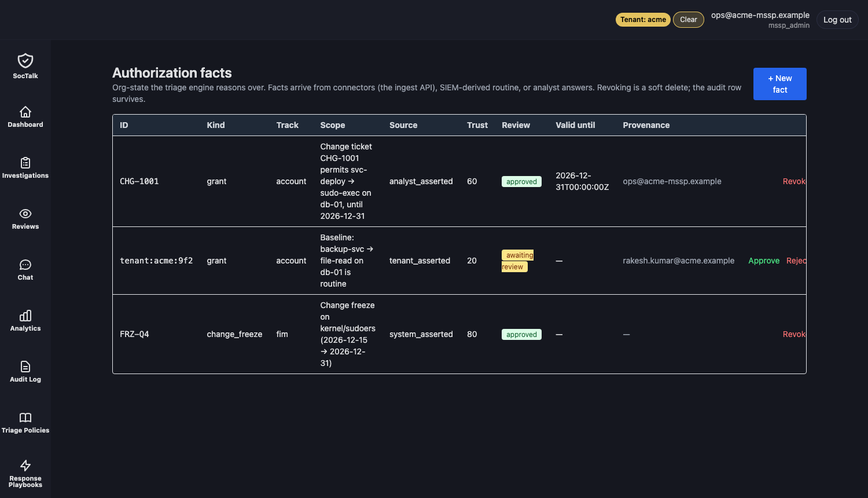Click the mssp_admin role label
Image resolution: width=868 pixels, height=498 pixels.
(789, 25)
